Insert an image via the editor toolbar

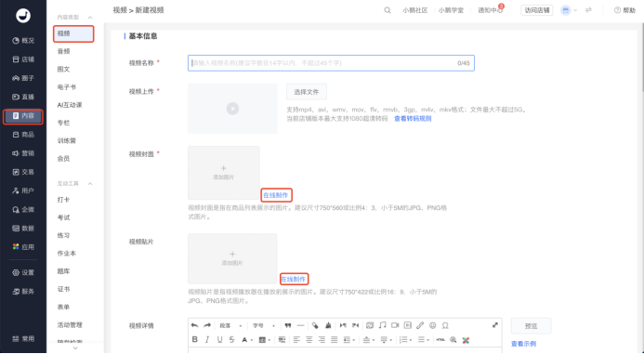(370, 326)
